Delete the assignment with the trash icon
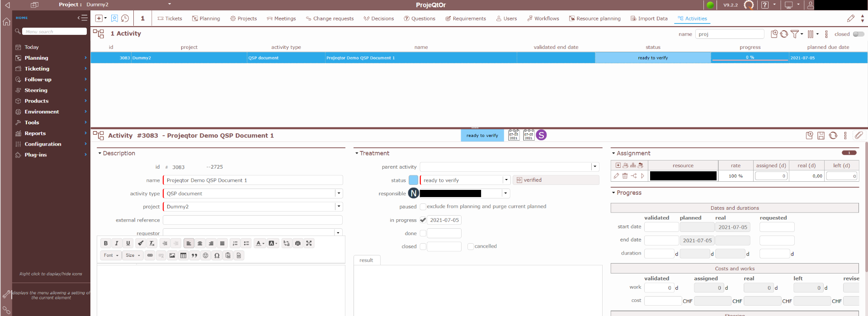The image size is (868, 316). (x=625, y=176)
